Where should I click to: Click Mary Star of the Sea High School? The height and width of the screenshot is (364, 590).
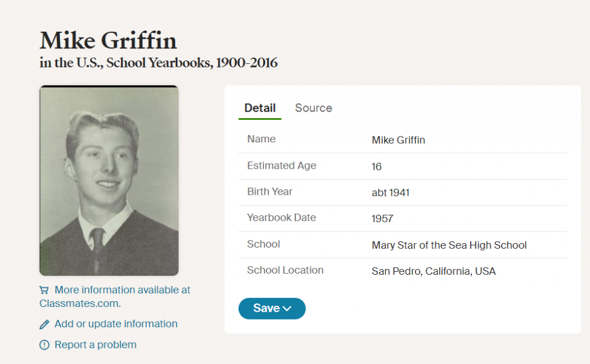[x=449, y=245]
